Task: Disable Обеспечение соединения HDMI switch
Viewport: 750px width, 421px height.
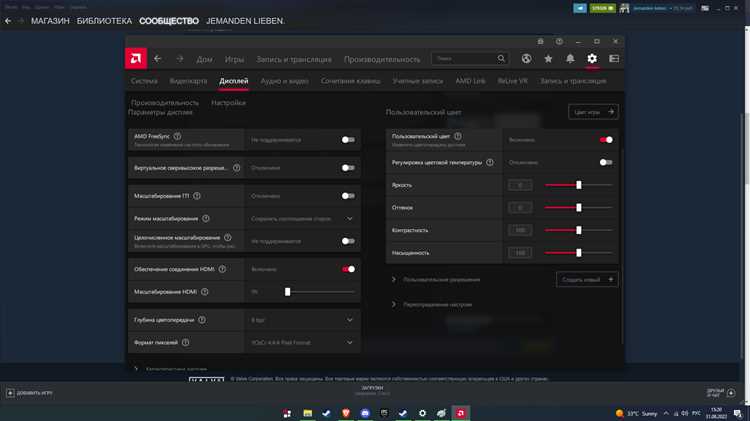Action: (x=348, y=269)
